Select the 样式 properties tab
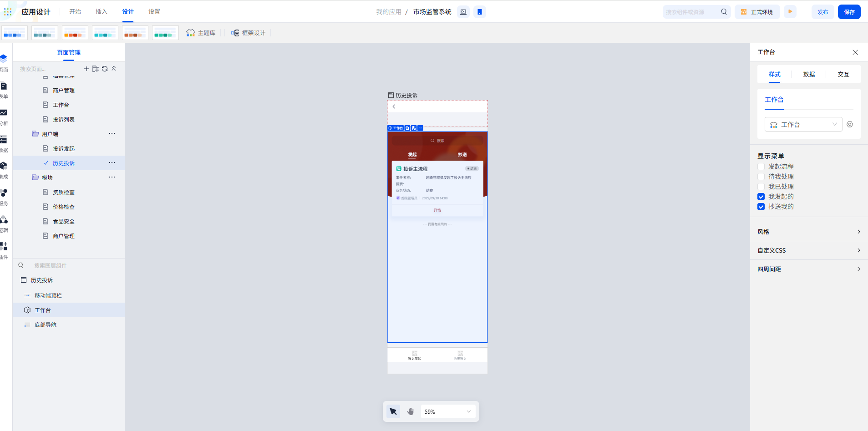Viewport: 868px width, 431px height. click(x=774, y=74)
